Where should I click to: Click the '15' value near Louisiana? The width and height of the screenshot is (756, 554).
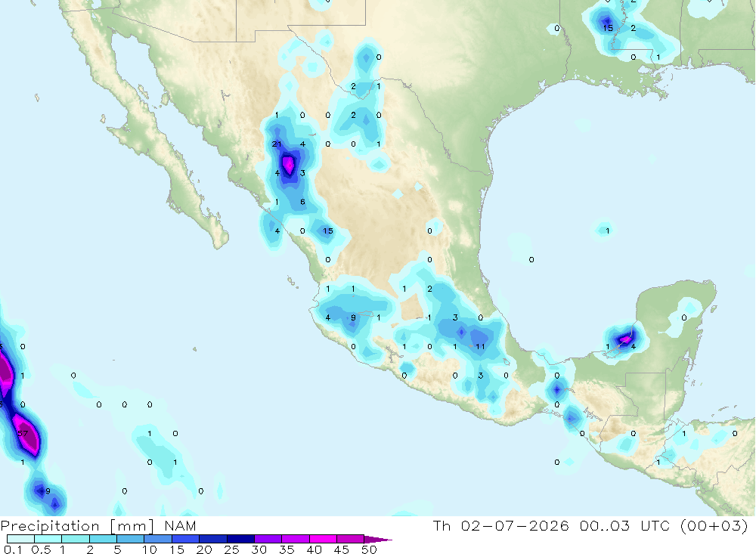[x=608, y=29]
